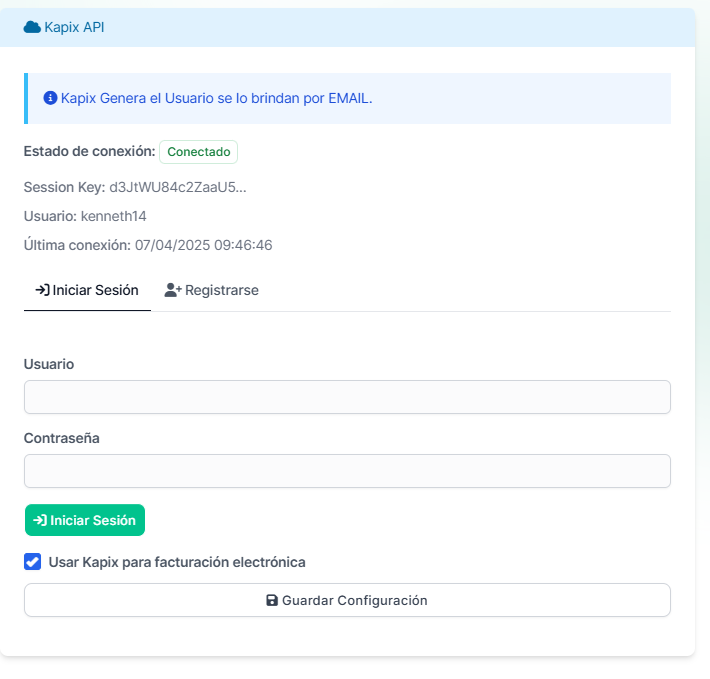Click the arrow icon inside green Iniciar Sesión button

tap(40, 520)
